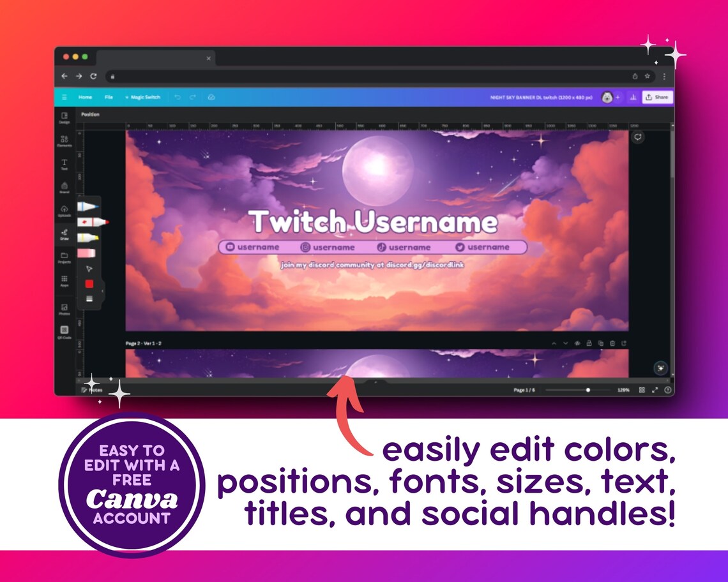Toggle fullscreen presentation mode
Viewport: 728px width, 582px height.
655,390
